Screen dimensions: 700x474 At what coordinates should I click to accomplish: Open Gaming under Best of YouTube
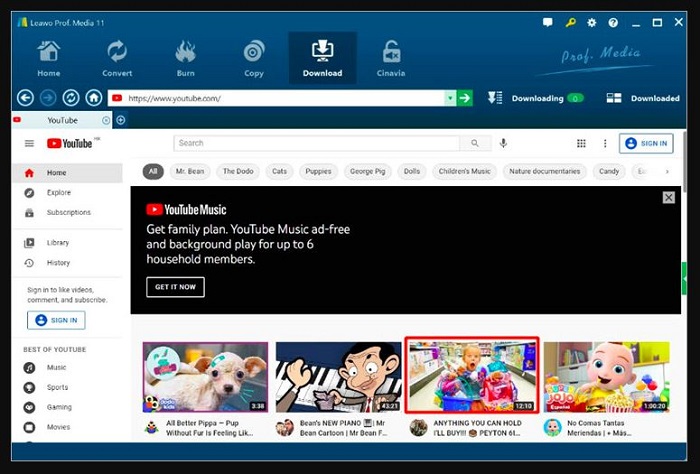(67, 407)
